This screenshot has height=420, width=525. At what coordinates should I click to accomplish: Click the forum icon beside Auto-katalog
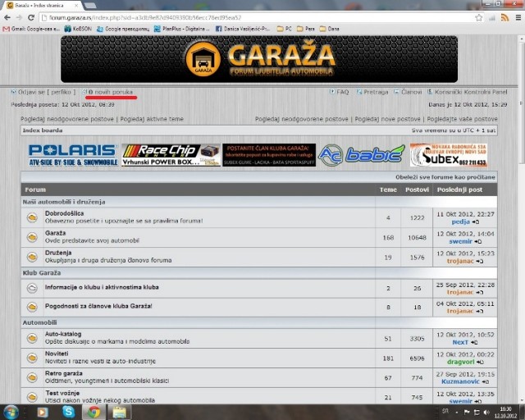coord(32,338)
